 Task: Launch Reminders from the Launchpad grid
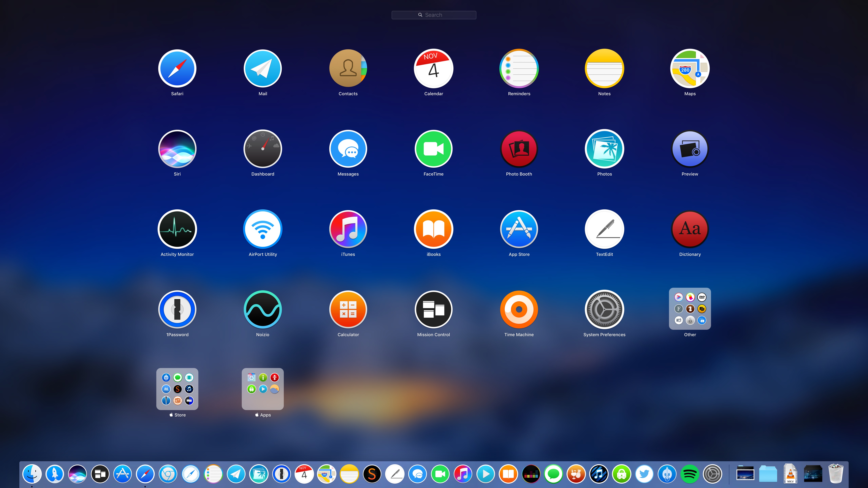click(x=519, y=68)
